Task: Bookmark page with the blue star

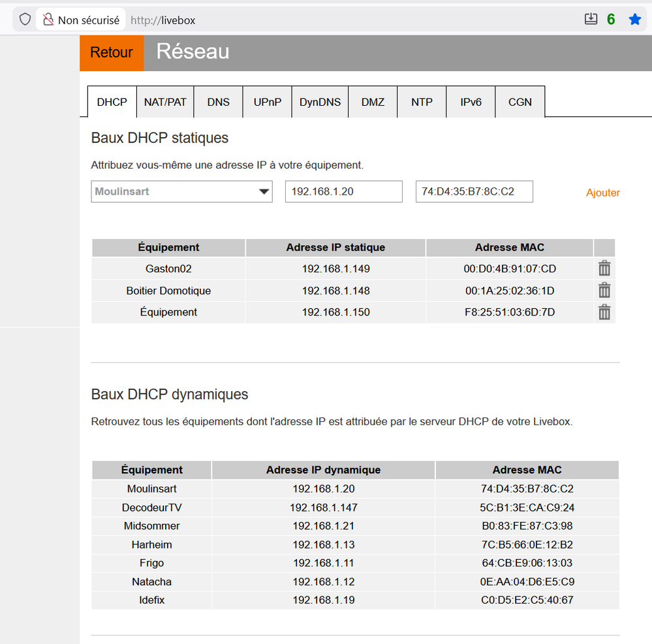Action: (634, 20)
